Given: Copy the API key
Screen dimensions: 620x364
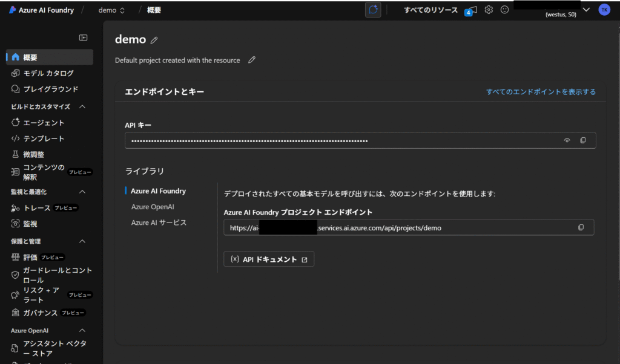Looking at the screenshot, I should 583,140.
